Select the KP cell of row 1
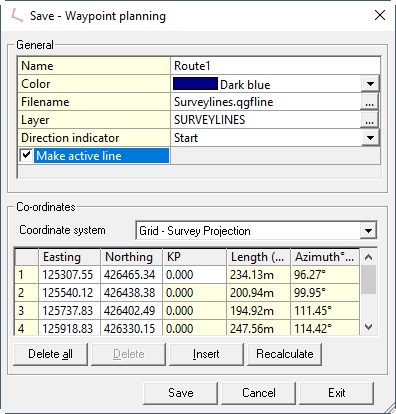The height and width of the screenshot is (414, 396). pyautogui.click(x=194, y=275)
